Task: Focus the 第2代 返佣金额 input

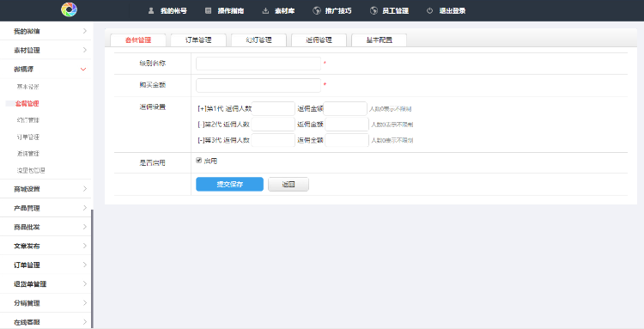Action: [347, 125]
